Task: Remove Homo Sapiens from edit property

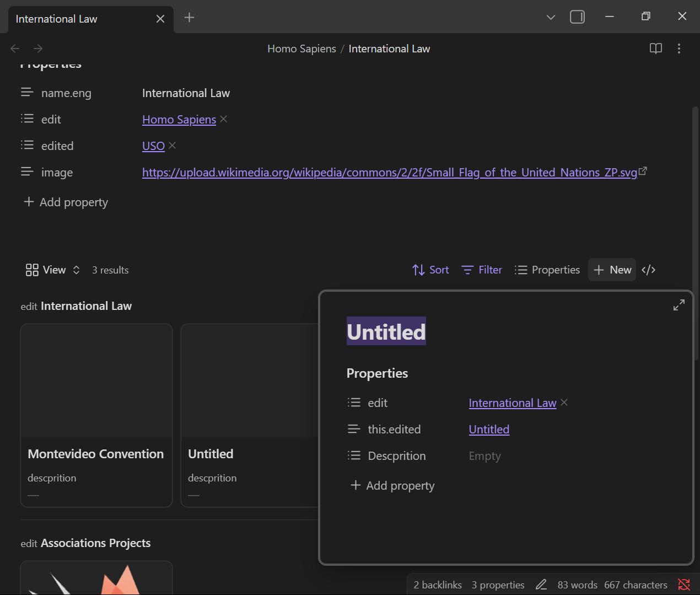Action: coord(223,119)
